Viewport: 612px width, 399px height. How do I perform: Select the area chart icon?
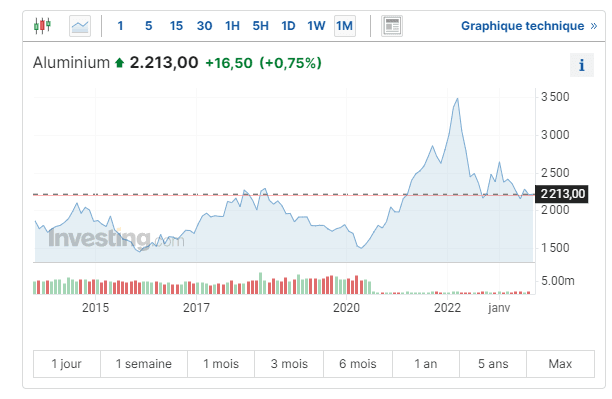tap(80, 26)
